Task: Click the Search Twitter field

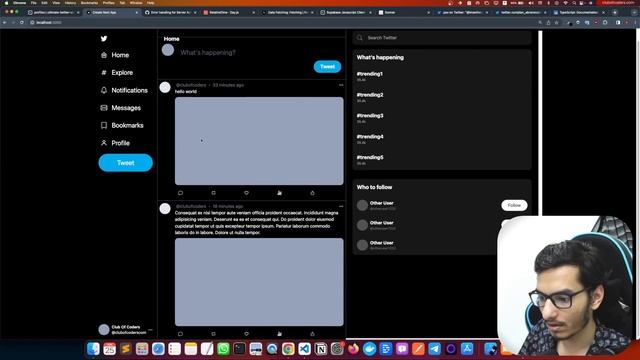Action: pos(442,38)
